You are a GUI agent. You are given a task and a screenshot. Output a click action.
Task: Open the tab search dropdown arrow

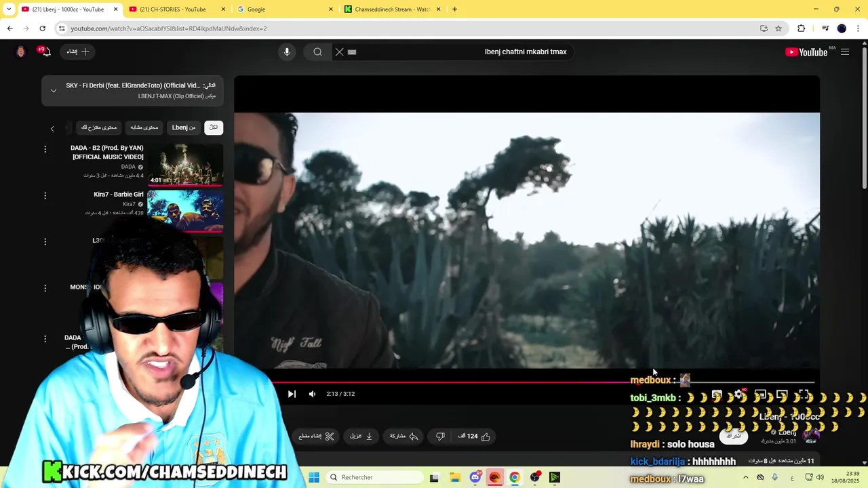pyautogui.click(x=9, y=9)
